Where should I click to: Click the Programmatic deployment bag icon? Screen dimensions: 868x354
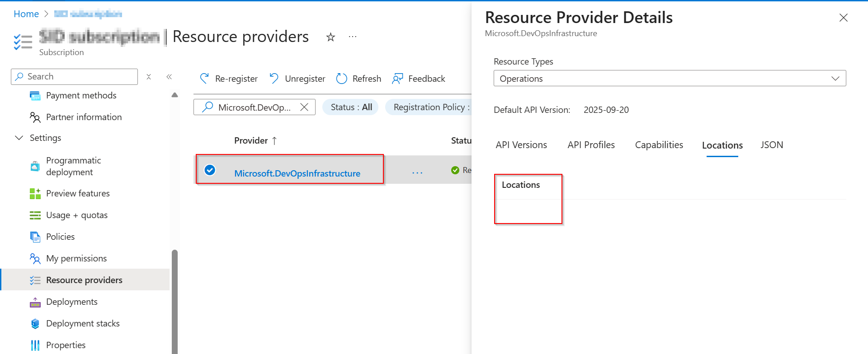pos(35,166)
